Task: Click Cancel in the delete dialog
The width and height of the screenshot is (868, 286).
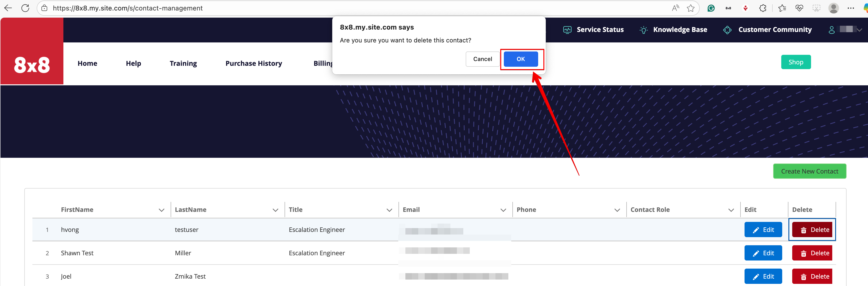Action: [x=482, y=59]
